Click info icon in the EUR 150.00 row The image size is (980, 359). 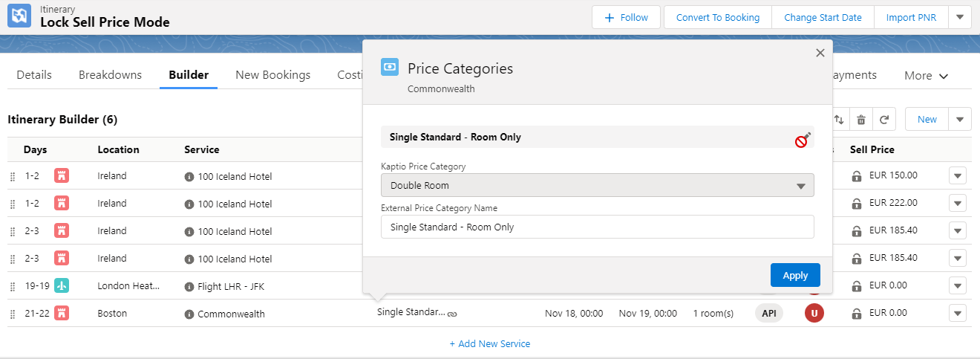[189, 177]
